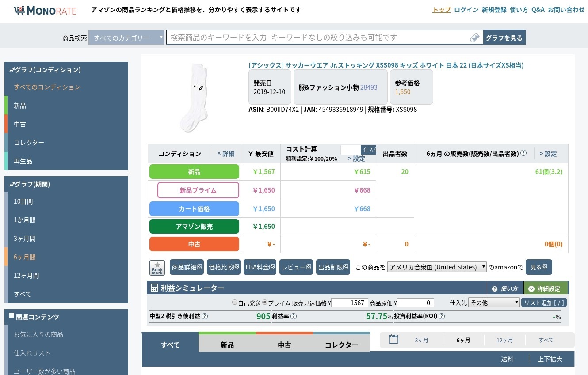Open the 商品詳細 button
This screenshot has height=375, width=588.
(187, 267)
